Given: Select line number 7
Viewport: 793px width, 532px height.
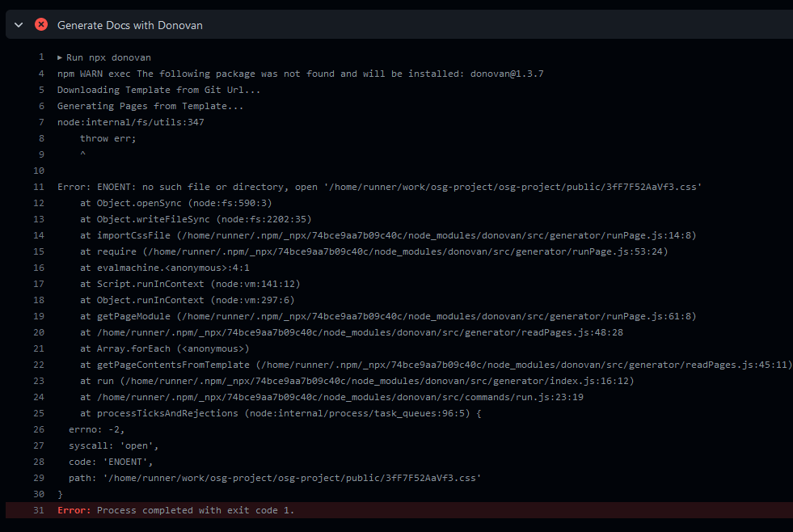Looking at the screenshot, I should [41, 122].
